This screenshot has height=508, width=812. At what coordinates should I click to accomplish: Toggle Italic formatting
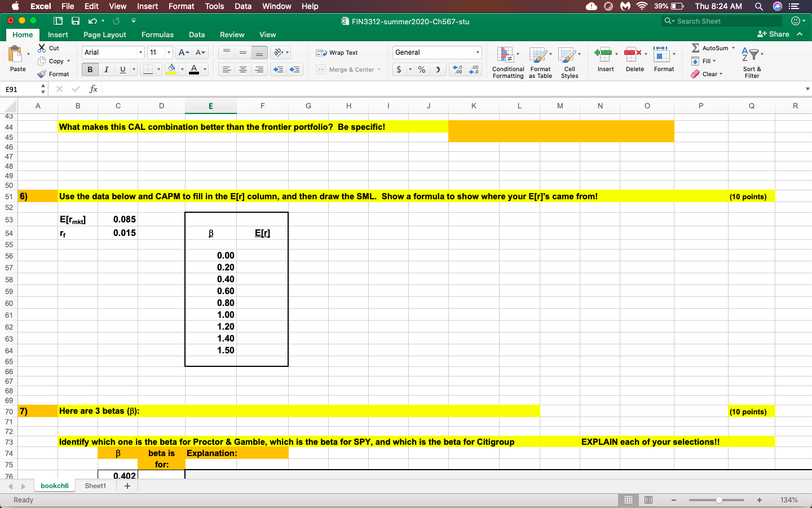tap(106, 69)
